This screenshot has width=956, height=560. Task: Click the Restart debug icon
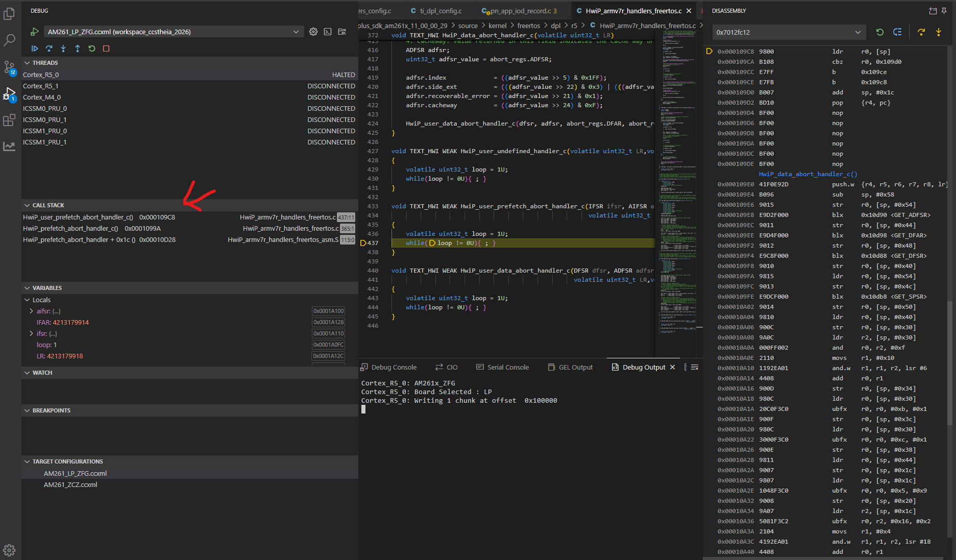92,48
